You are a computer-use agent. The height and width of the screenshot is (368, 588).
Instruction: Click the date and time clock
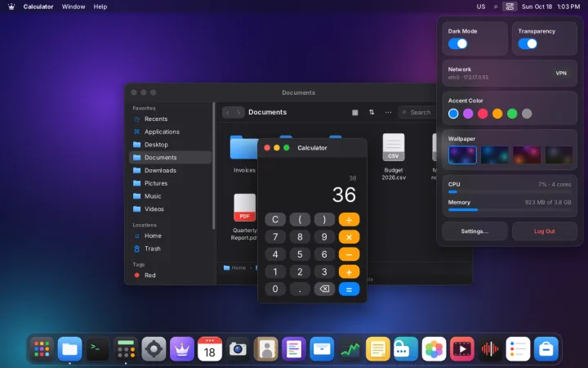click(550, 7)
